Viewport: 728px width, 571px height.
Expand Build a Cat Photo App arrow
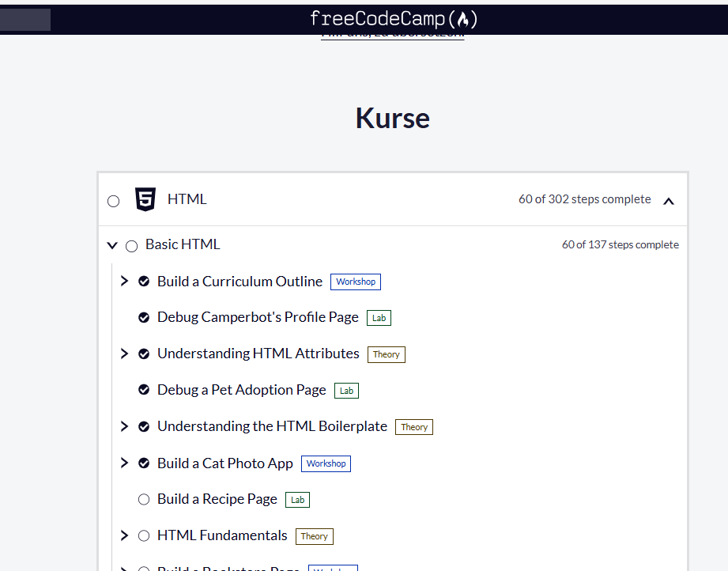click(x=124, y=463)
